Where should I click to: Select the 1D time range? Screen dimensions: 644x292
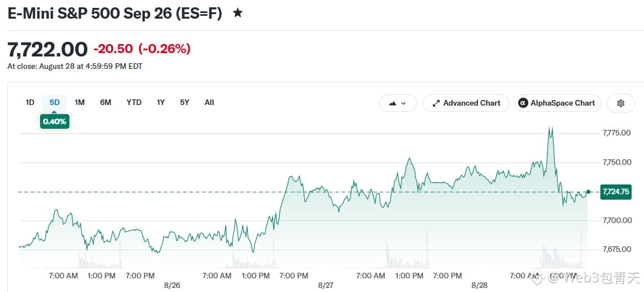[30, 102]
